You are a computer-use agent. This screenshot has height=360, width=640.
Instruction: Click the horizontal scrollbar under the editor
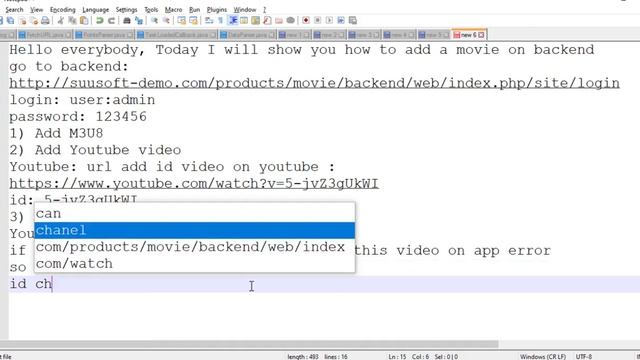click(x=249, y=344)
